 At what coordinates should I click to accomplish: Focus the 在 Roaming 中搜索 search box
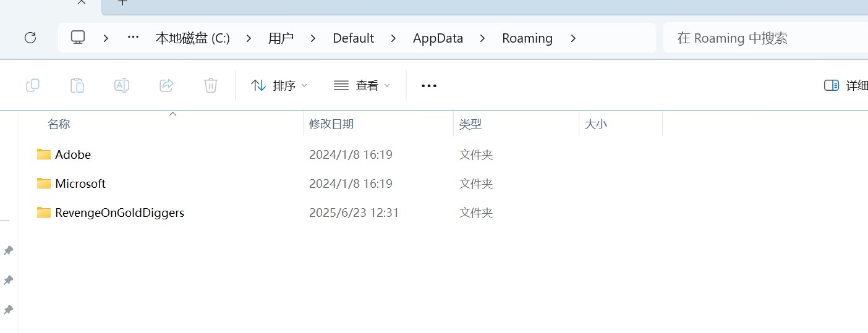click(765, 38)
